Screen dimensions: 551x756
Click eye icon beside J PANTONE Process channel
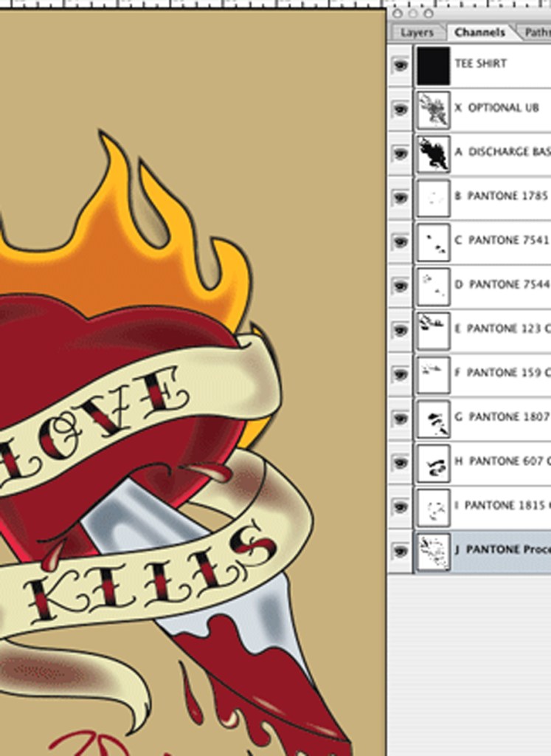pyautogui.click(x=400, y=551)
